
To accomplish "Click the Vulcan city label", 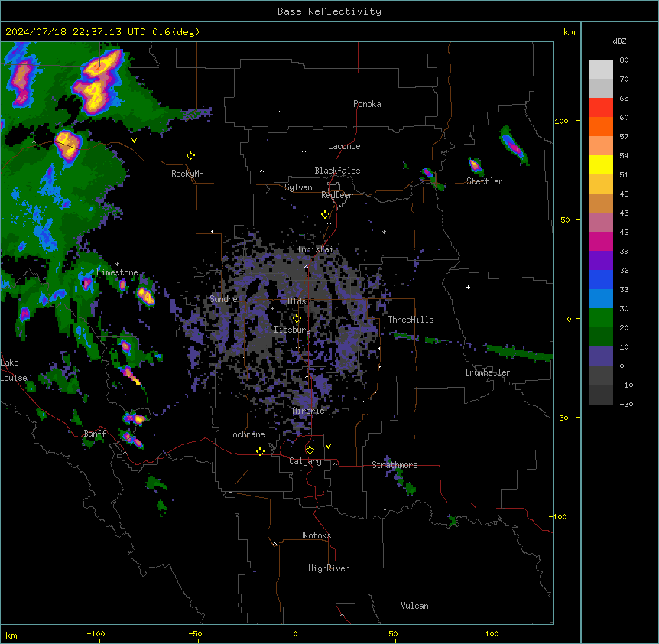I will tap(415, 606).
